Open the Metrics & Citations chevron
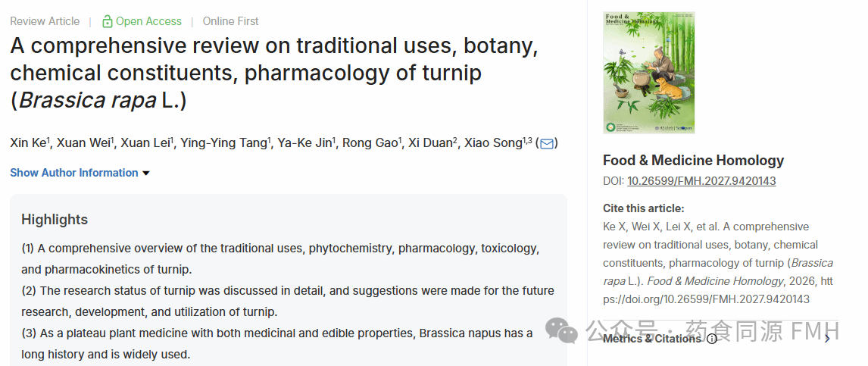Viewport: 868px width, 366px height. pyautogui.click(x=827, y=339)
